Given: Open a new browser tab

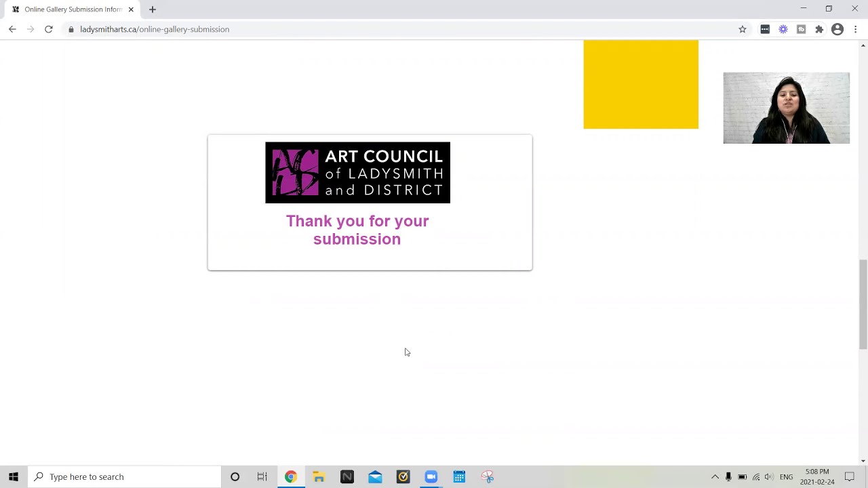Looking at the screenshot, I should pyautogui.click(x=153, y=9).
